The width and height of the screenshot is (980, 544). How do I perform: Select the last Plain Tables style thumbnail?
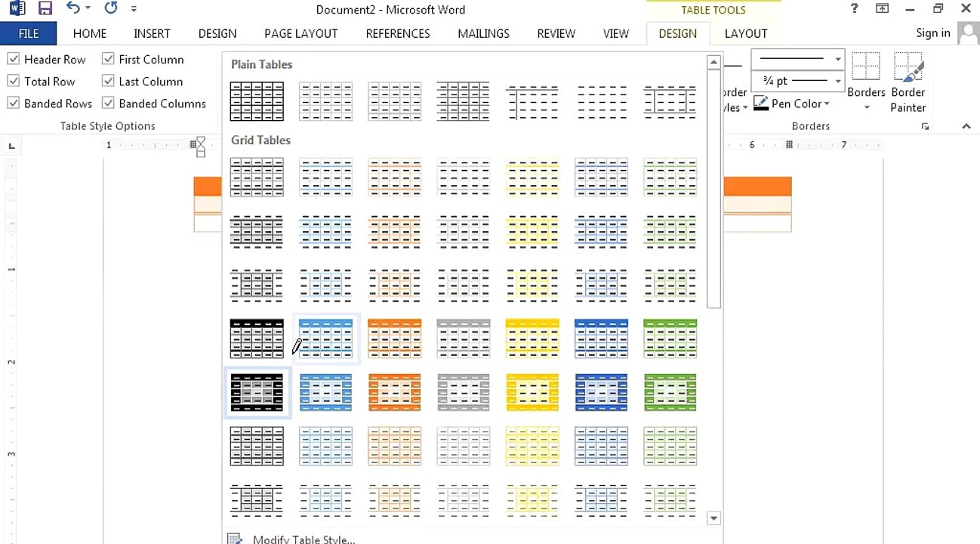[x=670, y=101]
